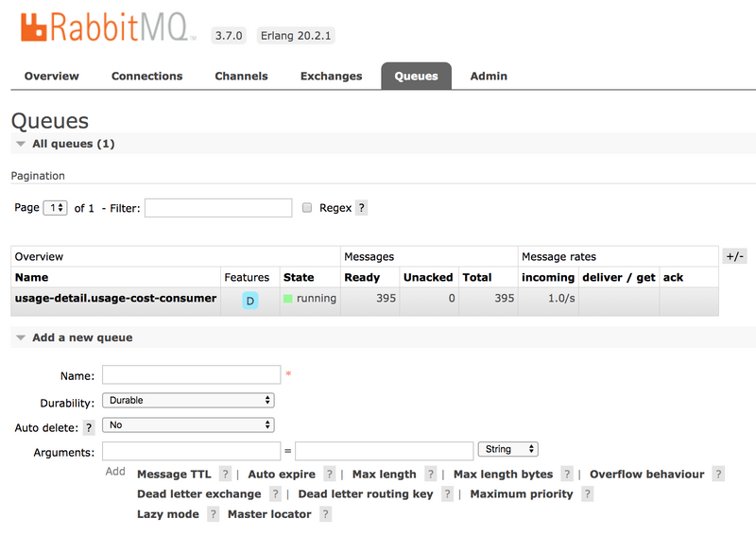
Task: Show help for Lazy mode
Action: [214, 514]
